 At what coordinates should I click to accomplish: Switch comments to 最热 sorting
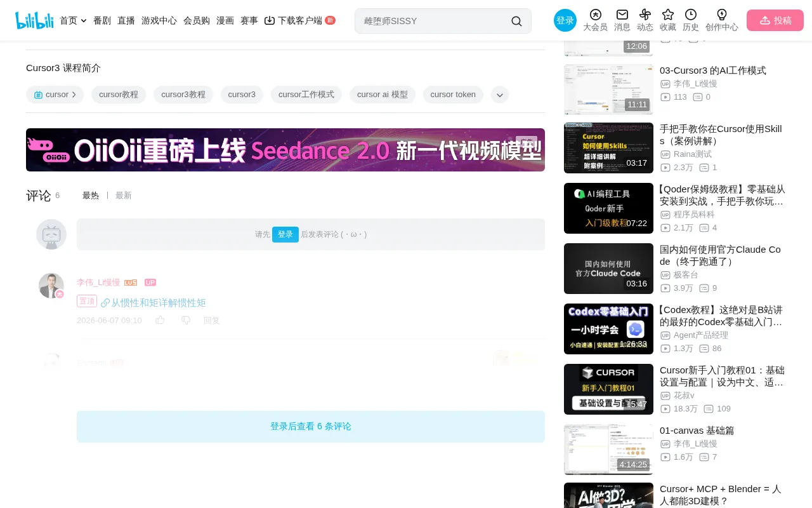point(91,196)
